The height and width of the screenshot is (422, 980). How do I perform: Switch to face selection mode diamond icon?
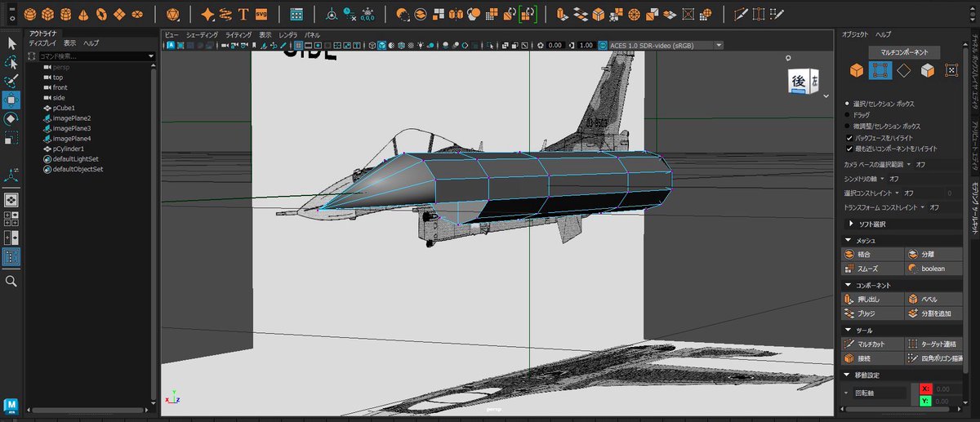pyautogui.click(x=904, y=71)
